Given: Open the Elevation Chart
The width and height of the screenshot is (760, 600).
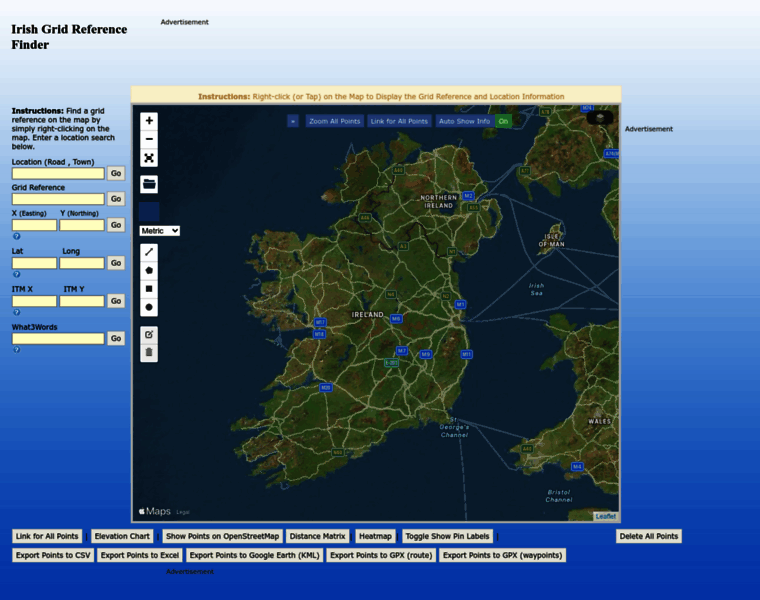Looking at the screenshot, I should 122,536.
